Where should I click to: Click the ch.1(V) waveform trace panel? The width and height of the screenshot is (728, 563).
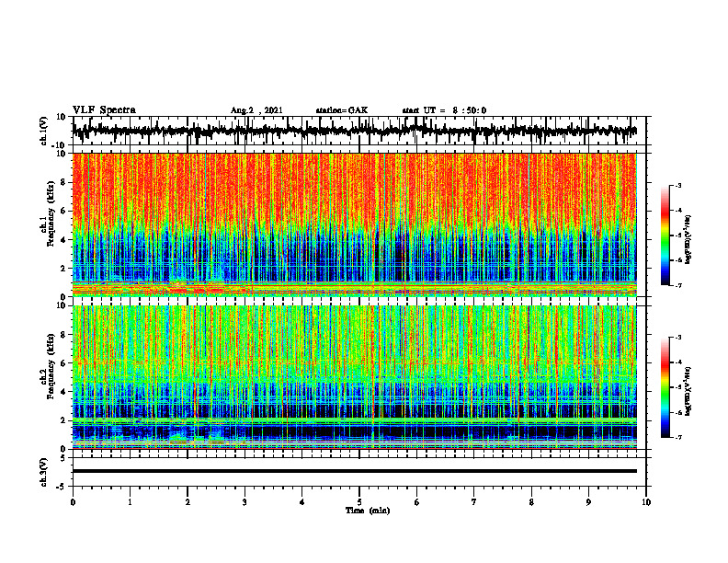(359, 131)
